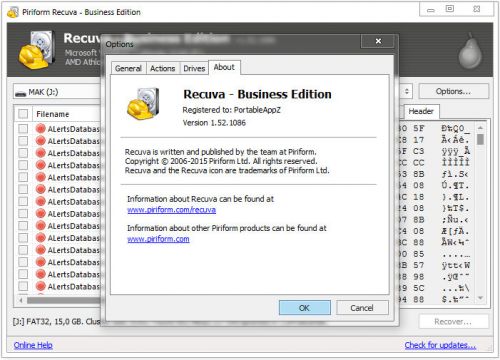
Task: Open the Header tab in main window
Action: point(421,111)
